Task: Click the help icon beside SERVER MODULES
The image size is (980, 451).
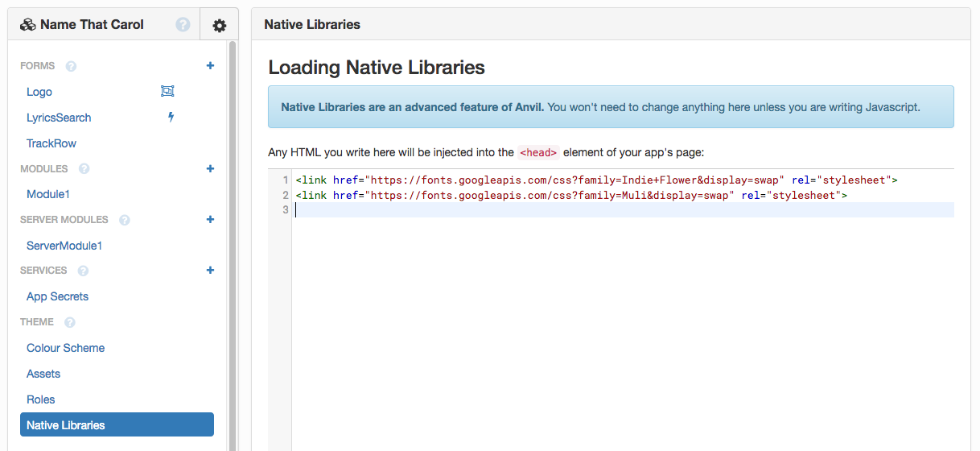Action: (124, 220)
